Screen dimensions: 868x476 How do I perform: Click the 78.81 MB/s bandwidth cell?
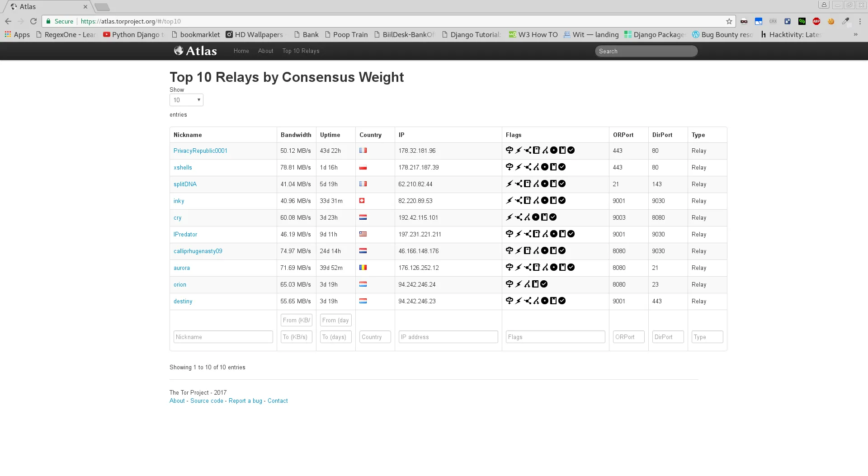point(296,167)
